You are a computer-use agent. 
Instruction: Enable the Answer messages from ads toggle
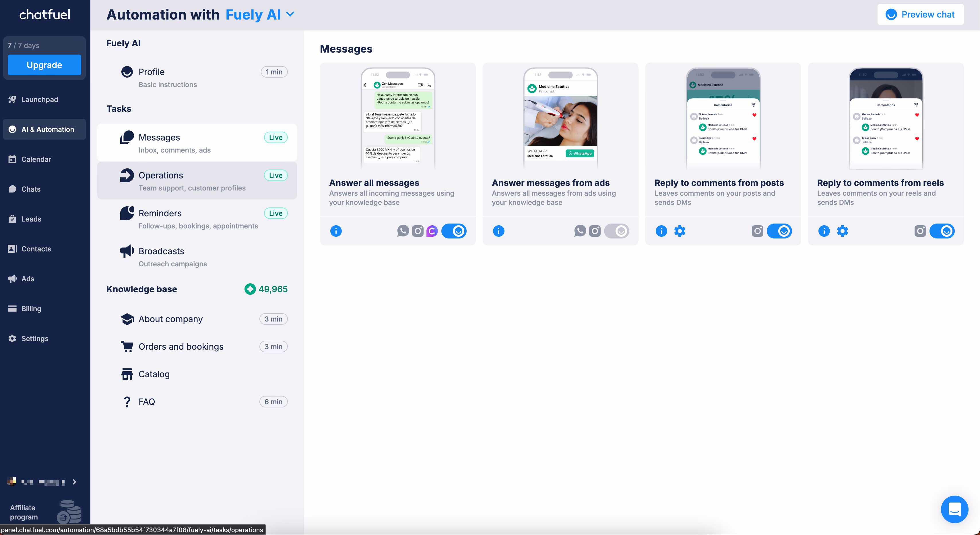(616, 231)
